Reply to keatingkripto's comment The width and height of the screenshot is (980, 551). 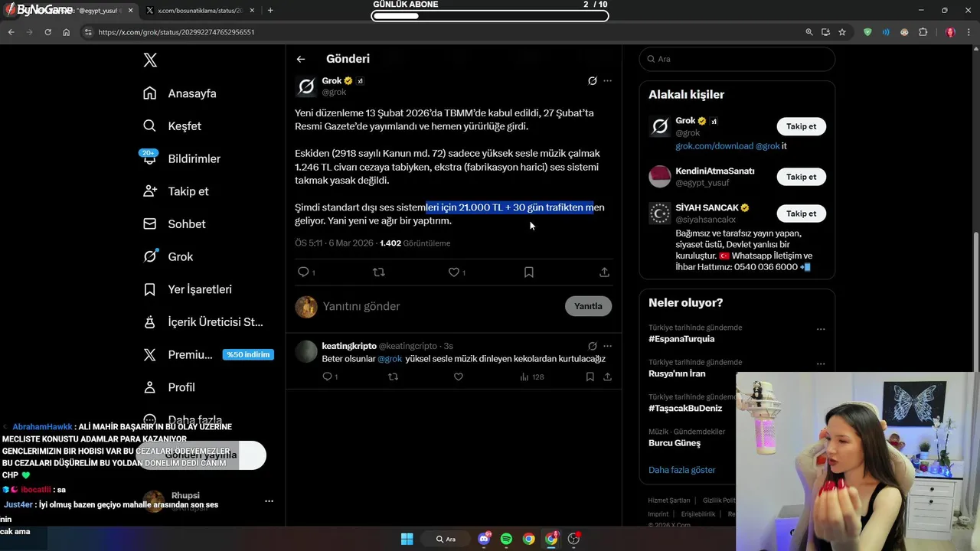pyautogui.click(x=327, y=377)
